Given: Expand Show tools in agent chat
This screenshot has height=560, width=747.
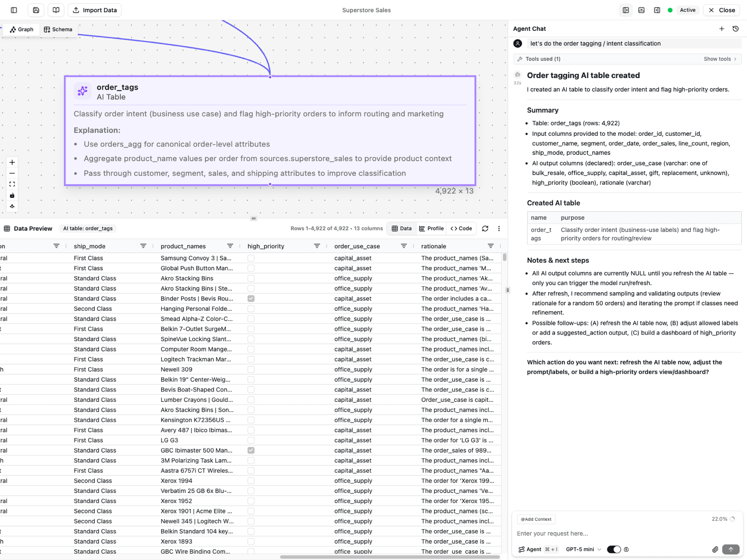Looking at the screenshot, I should 719,59.
